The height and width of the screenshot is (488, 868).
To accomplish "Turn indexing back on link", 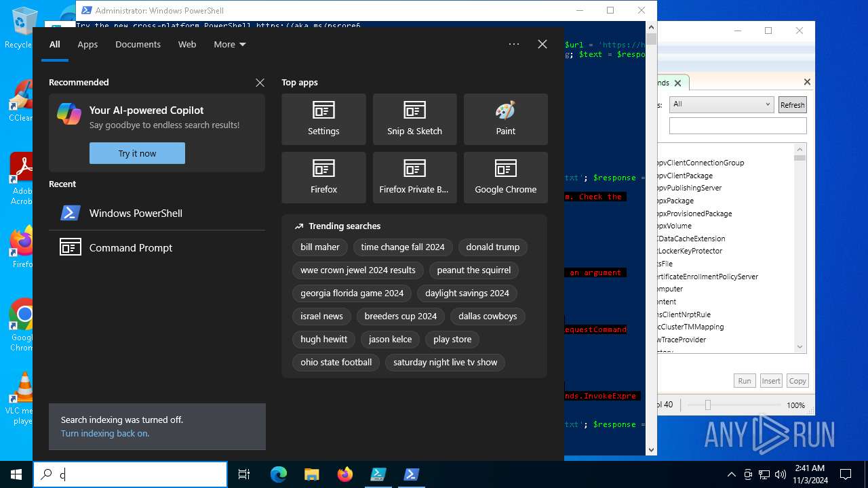I will (x=105, y=433).
